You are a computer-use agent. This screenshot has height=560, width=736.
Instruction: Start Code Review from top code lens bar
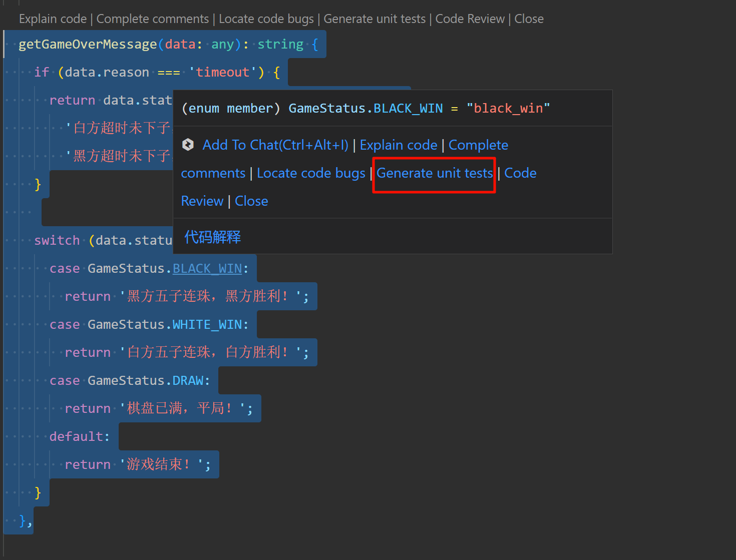point(470,19)
